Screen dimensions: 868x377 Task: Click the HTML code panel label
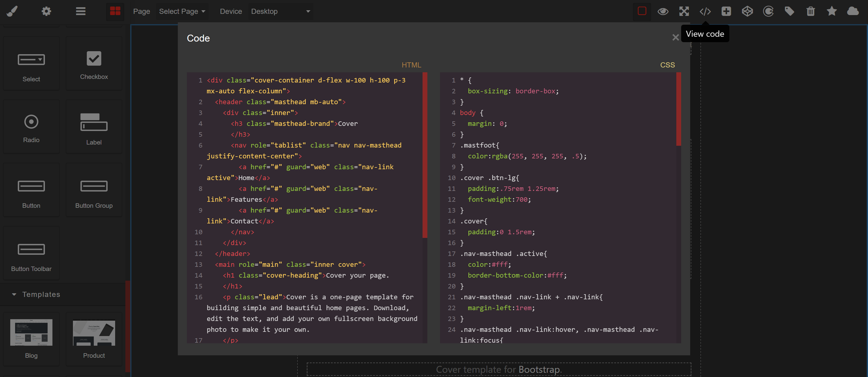(x=411, y=65)
